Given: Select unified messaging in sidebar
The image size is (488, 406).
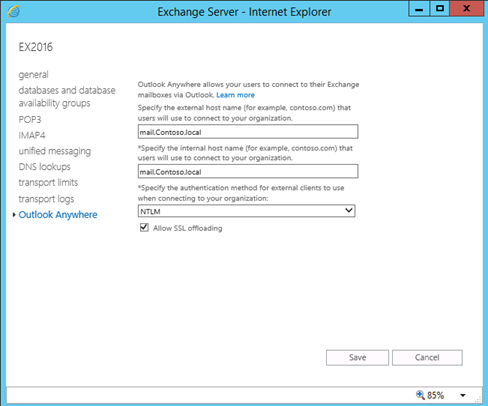Looking at the screenshot, I should pyautogui.click(x=55, y=151).
